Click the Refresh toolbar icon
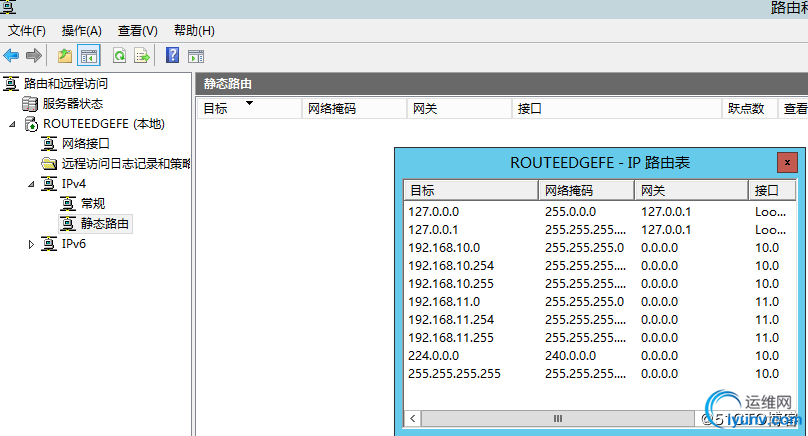Screen dimensions: 808x436 (120, 56)
